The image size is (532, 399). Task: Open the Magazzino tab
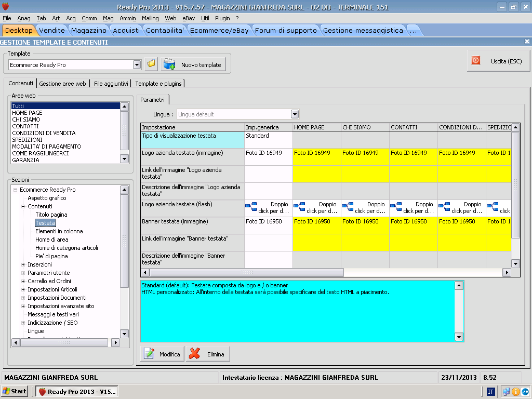(x=89, y=30)
